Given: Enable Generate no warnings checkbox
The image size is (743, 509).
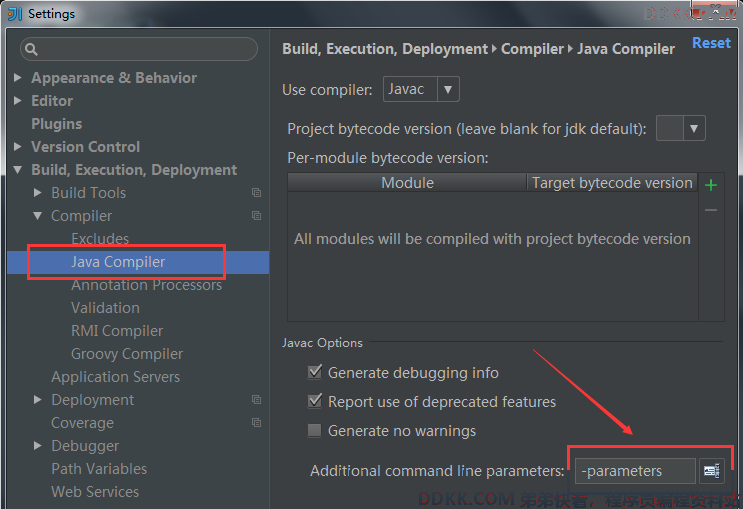Looking at the screenshot, I should point(314,430).
